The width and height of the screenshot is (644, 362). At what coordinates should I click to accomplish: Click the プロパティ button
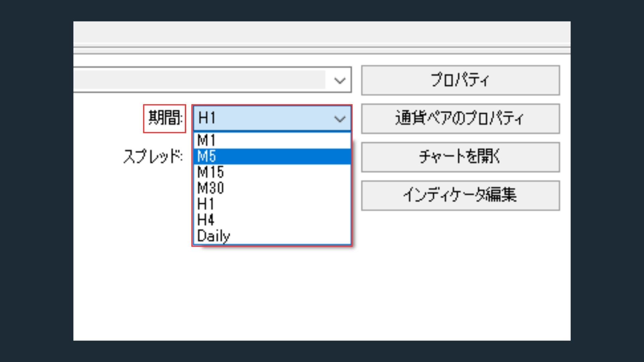pos(461,80)
